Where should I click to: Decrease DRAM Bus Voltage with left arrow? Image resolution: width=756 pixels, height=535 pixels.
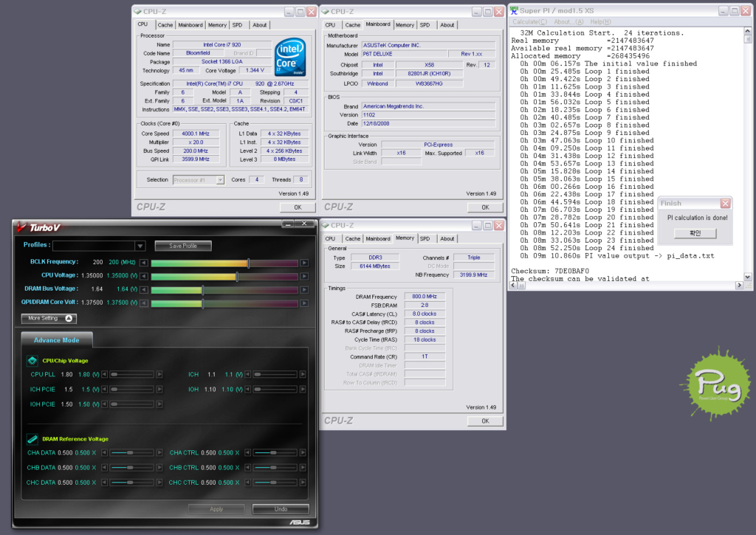pyautogui.click(x=144, y=290)
